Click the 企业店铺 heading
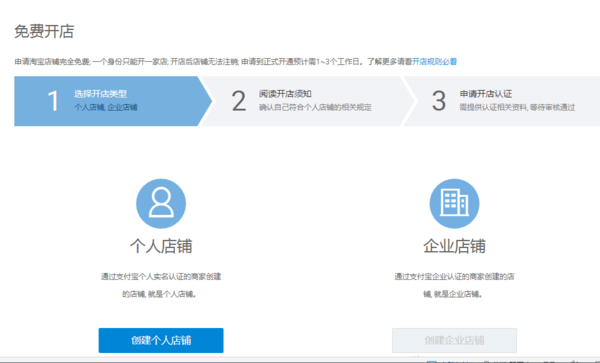This screenshot has height=363, width=600. tap(454, 246)
